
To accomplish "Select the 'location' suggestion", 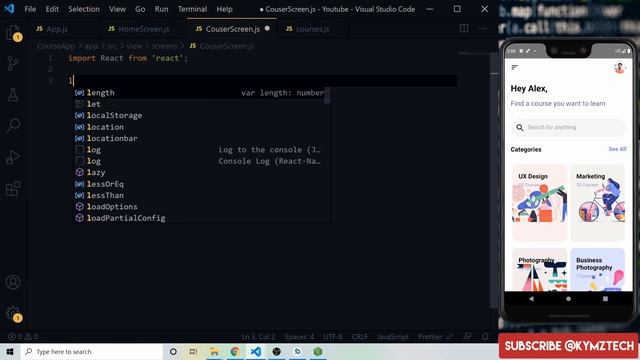I will [199, 127].
